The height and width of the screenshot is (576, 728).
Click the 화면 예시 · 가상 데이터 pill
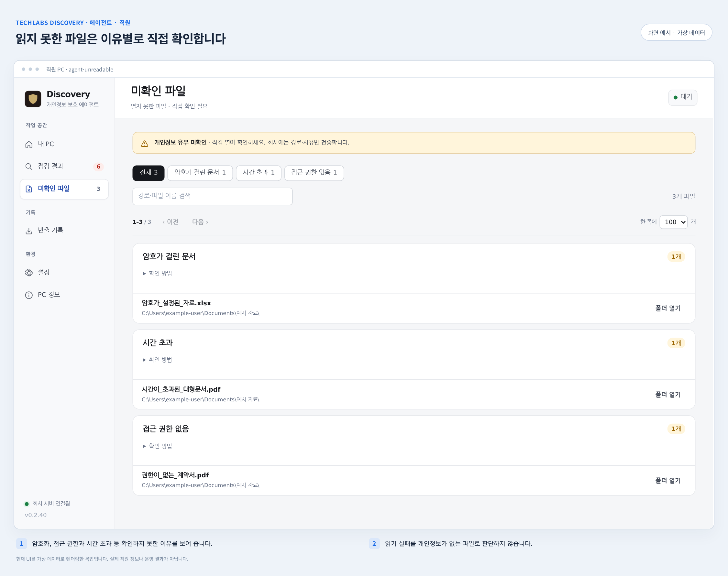click(676, 32)
